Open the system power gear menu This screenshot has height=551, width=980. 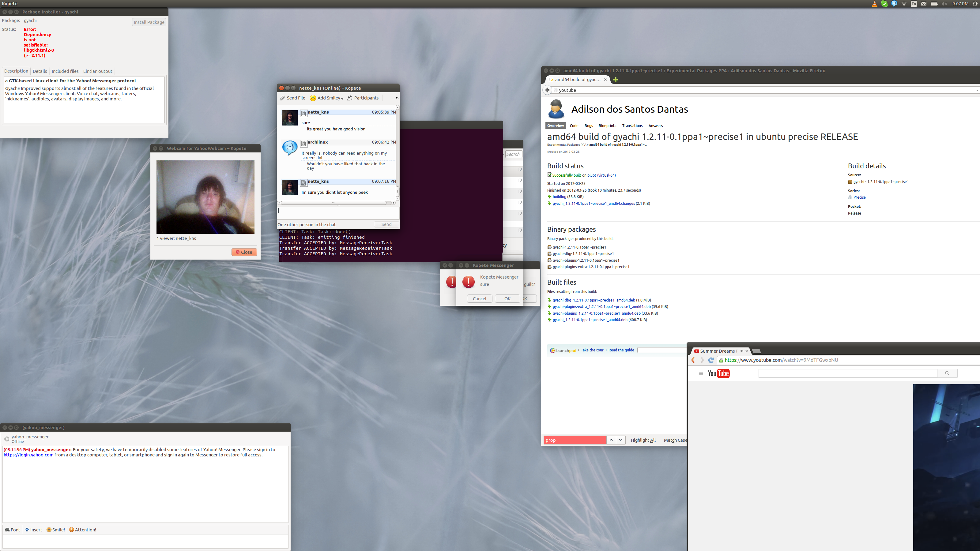point(975,4)
